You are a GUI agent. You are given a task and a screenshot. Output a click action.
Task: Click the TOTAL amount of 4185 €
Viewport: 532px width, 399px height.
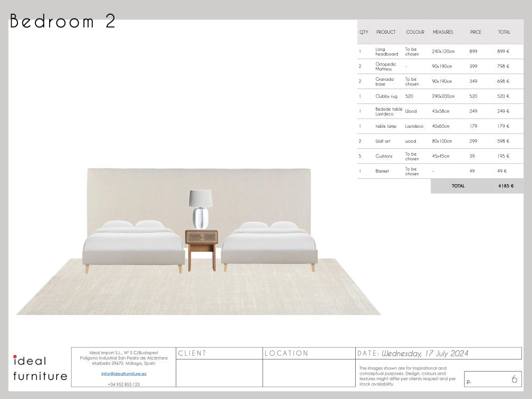pyautogui.click(x=505, y=186)
